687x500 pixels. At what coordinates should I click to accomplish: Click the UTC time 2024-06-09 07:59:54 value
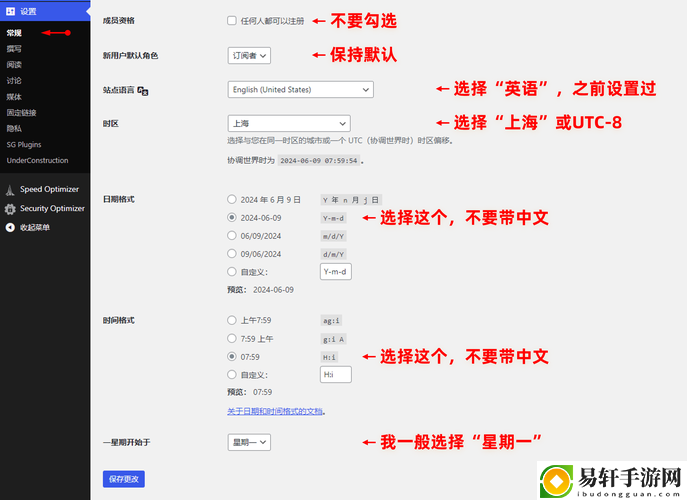pyautogui.click(x=319, y=161)
